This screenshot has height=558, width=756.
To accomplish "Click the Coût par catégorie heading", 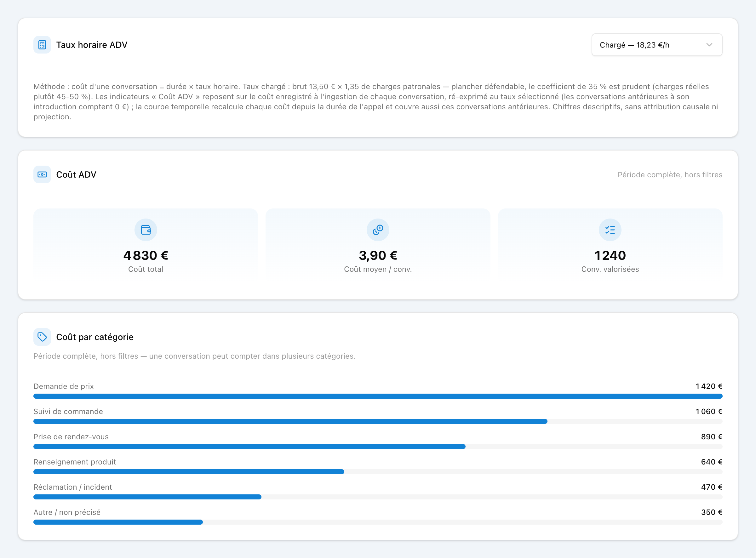I will [x=94, y=337].
